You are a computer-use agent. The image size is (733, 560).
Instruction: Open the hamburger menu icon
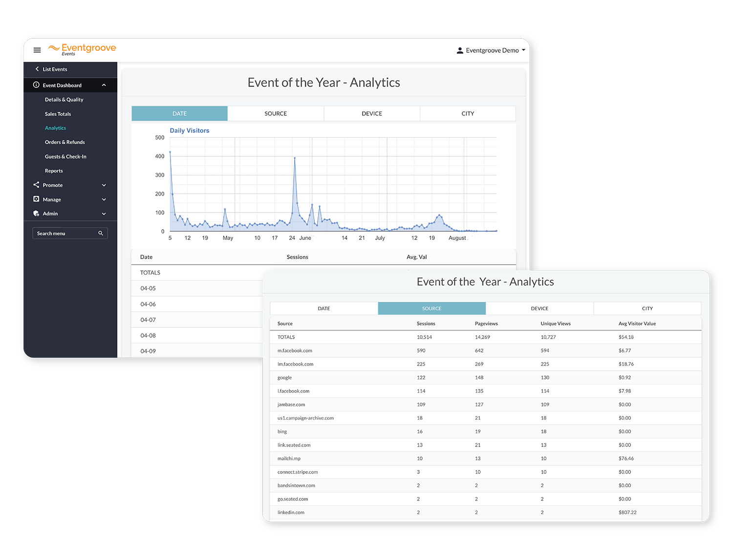pos(37,50)
